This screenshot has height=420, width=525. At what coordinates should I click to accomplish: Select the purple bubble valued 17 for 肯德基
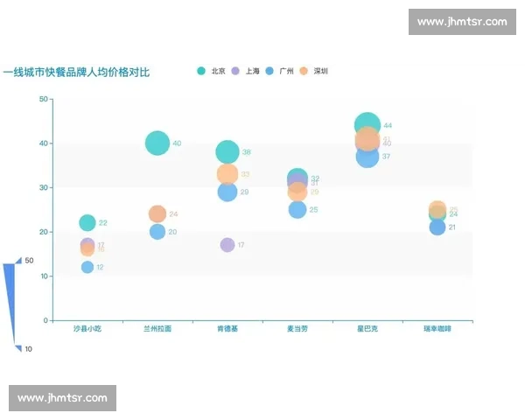[227, 245]
